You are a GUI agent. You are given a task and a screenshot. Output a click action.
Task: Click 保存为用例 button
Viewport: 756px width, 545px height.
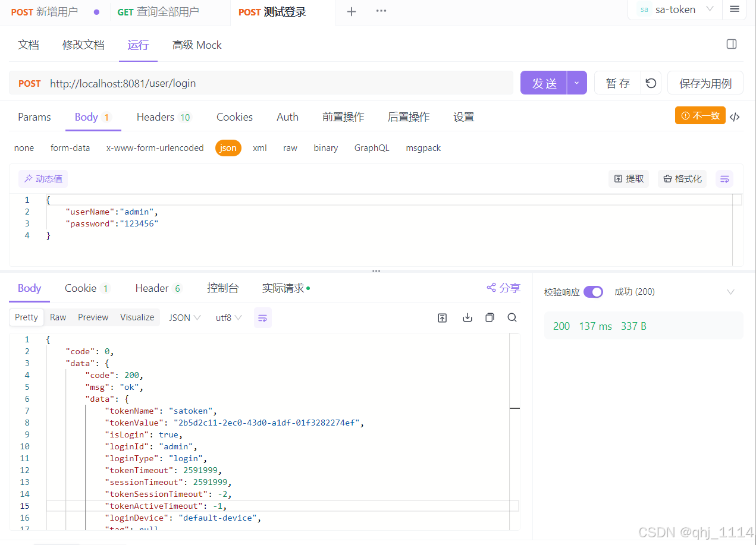click(x=705, y=83)
